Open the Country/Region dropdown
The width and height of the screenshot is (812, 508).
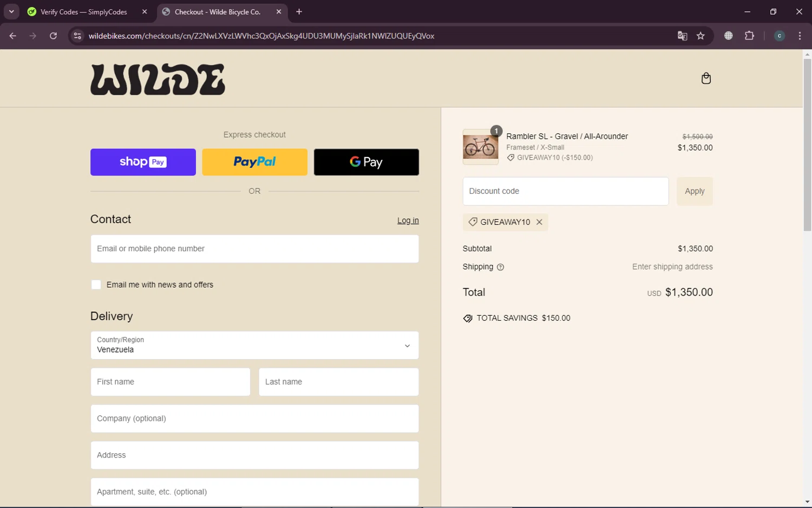tap(254, 345)
